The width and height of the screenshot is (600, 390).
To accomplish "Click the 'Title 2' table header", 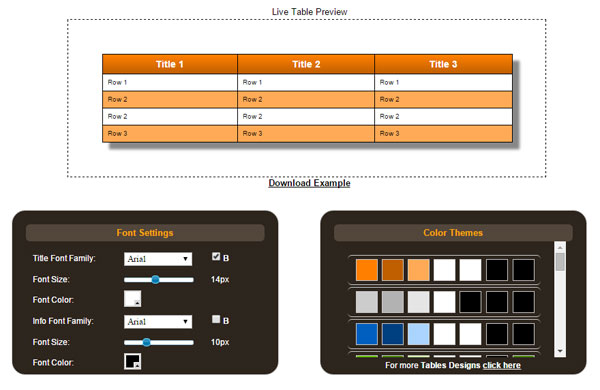I will (x=306, y=64).
